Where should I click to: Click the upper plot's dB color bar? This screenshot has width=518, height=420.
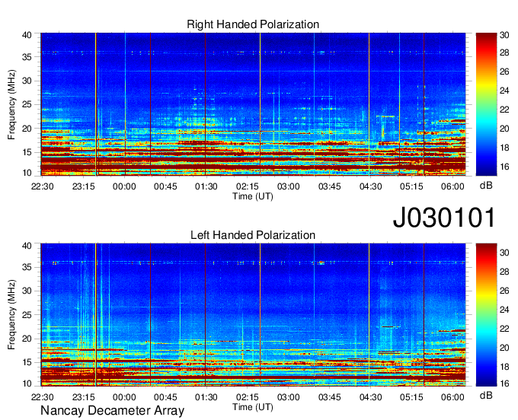(486, 104)
